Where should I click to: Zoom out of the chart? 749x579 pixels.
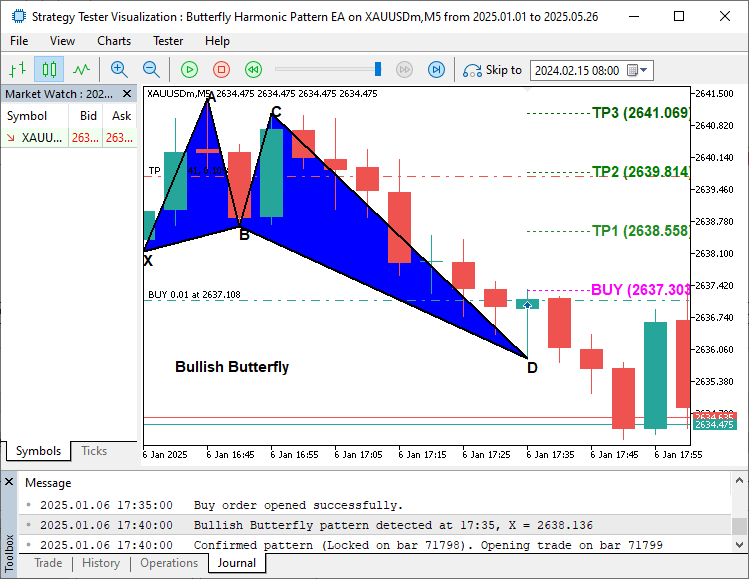[151, 69]
